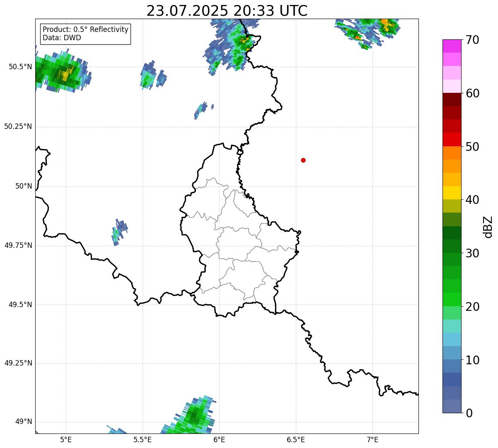Click the latitude label 50.5°N
Viewport: 498px width, 448px height.
pyautogui.click(x=20, y=67)
